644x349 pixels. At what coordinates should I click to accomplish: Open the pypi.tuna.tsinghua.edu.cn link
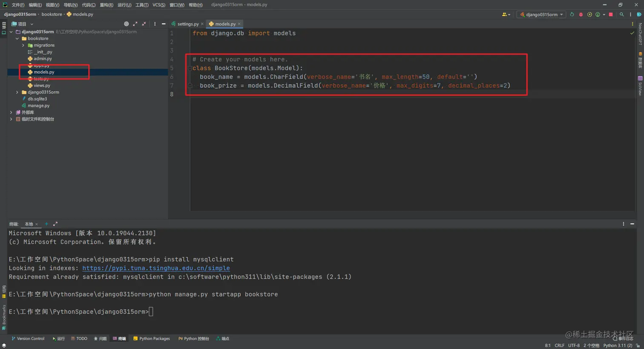click(x=156, y=268)
